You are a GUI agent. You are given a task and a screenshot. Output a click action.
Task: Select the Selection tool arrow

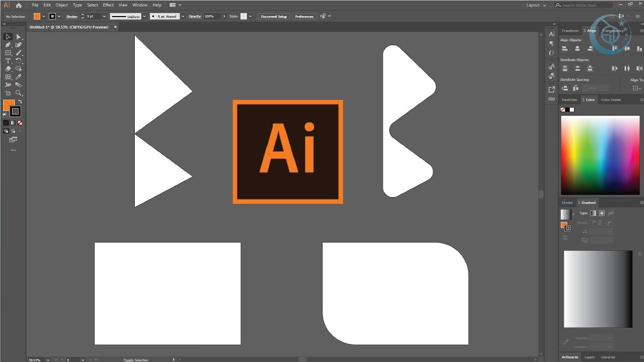point(8,37)
